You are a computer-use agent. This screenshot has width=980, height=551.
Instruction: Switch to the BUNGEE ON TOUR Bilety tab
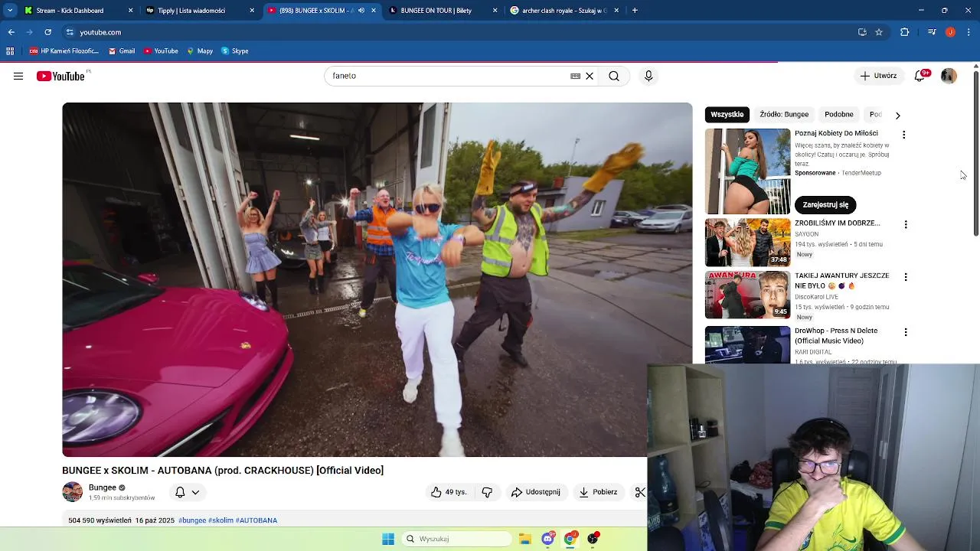(x=442, y=11)
